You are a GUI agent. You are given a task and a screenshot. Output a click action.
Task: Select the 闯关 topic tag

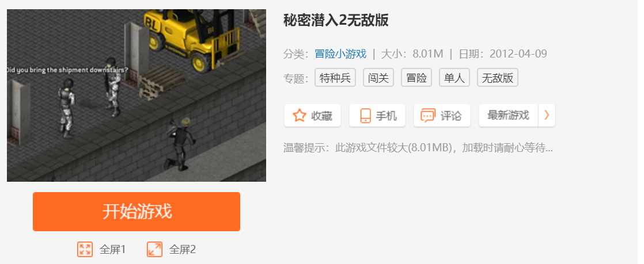[378, 78]
